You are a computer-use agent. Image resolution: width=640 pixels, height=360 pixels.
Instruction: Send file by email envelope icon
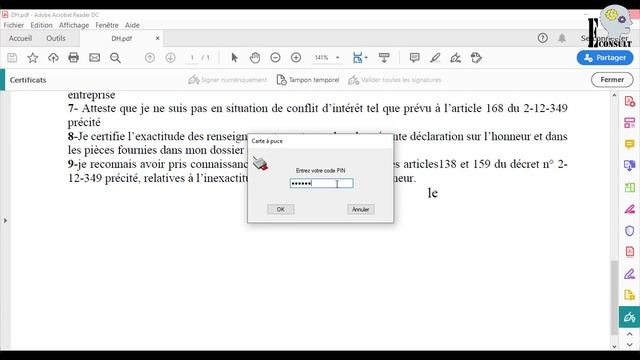(95, 58)
